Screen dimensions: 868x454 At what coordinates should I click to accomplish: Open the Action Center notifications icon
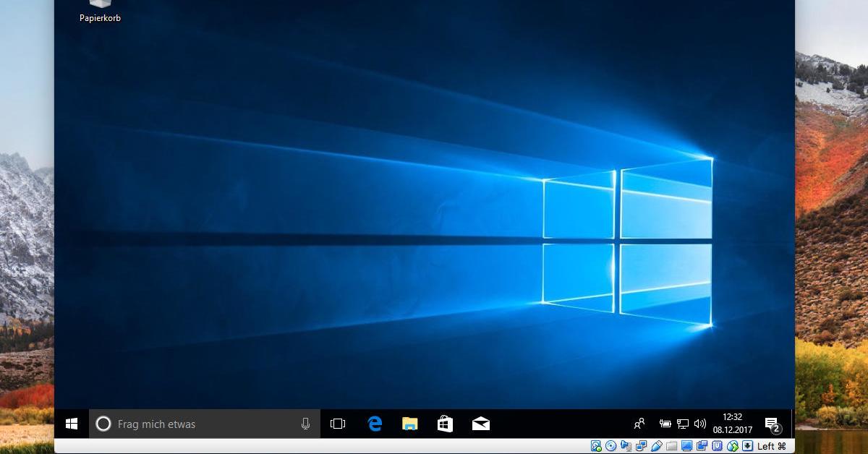[x=773, y=424]
